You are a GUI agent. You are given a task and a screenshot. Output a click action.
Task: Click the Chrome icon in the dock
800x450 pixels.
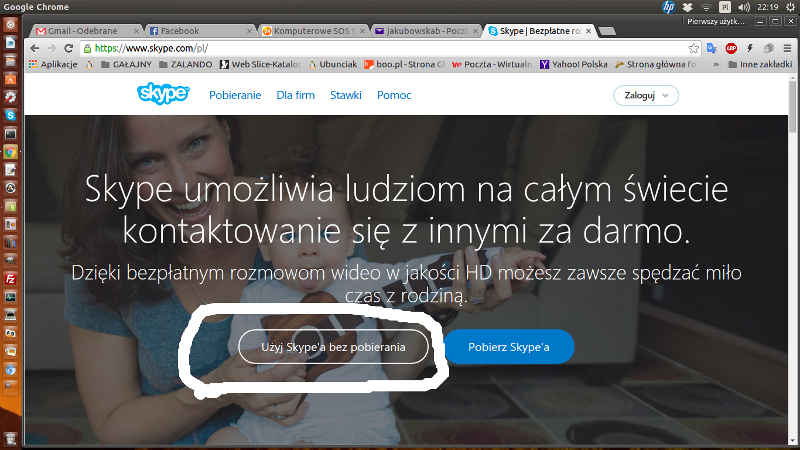click(x=10, y=152)
